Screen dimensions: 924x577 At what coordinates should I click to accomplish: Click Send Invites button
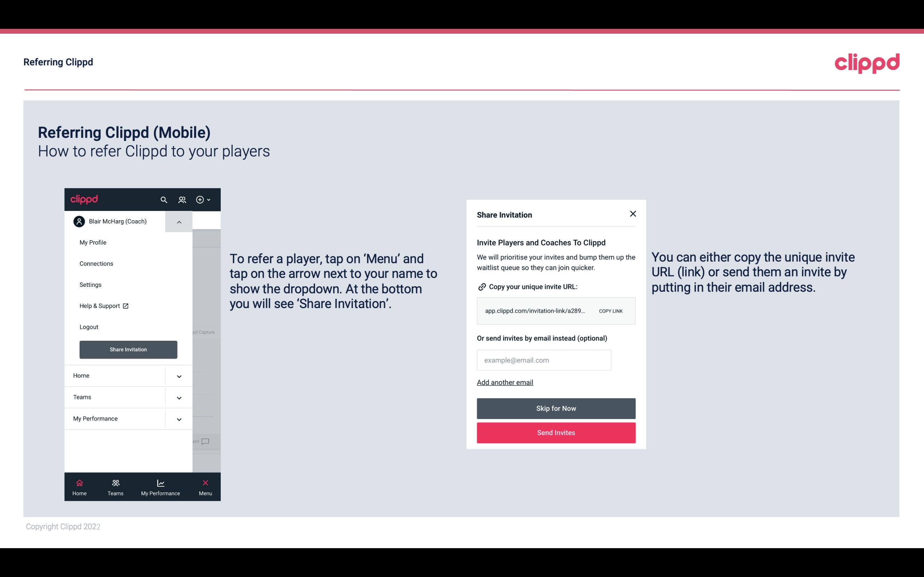556,433
